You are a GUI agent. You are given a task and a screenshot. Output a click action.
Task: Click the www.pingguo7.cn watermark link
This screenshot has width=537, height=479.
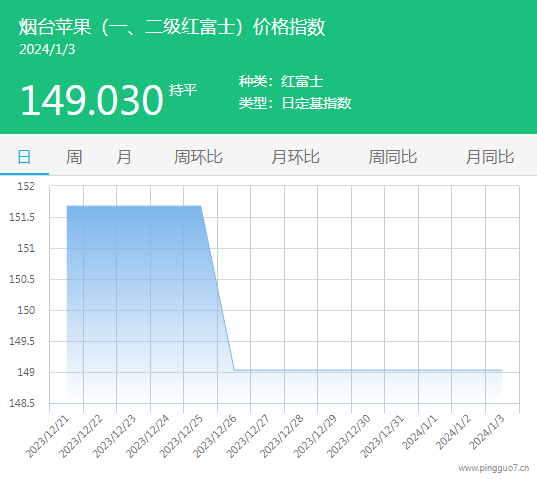494,468
